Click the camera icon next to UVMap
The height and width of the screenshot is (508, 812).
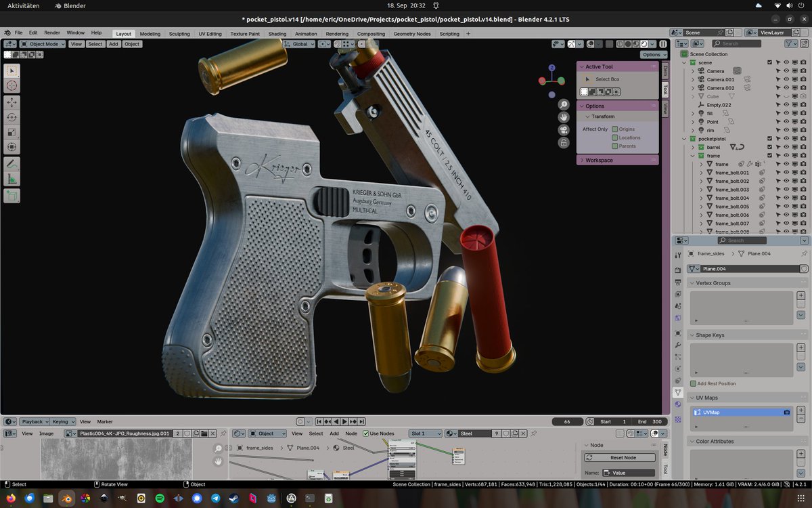pos(787,412)
